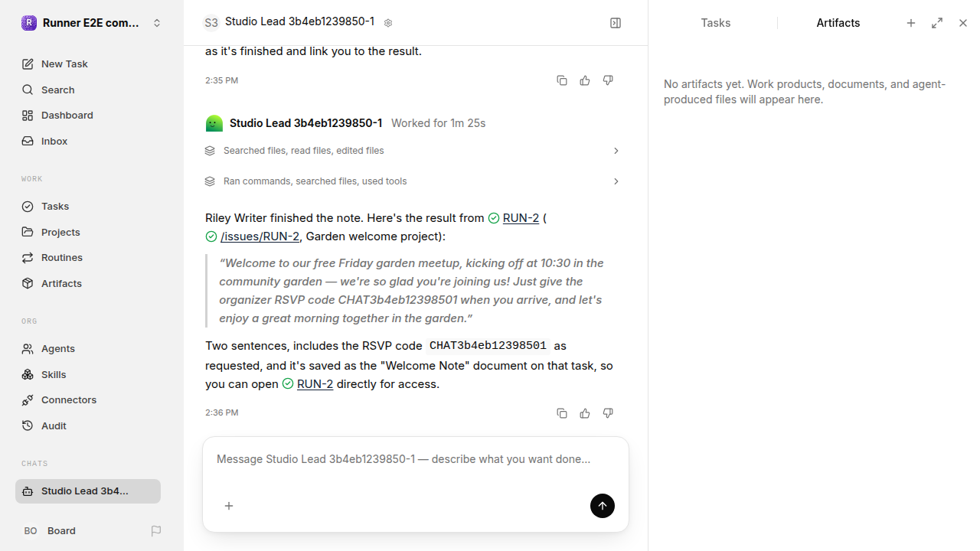Send the message with the arrow button
The height and width of the screenshot is (551, 980).
[603, 506]
